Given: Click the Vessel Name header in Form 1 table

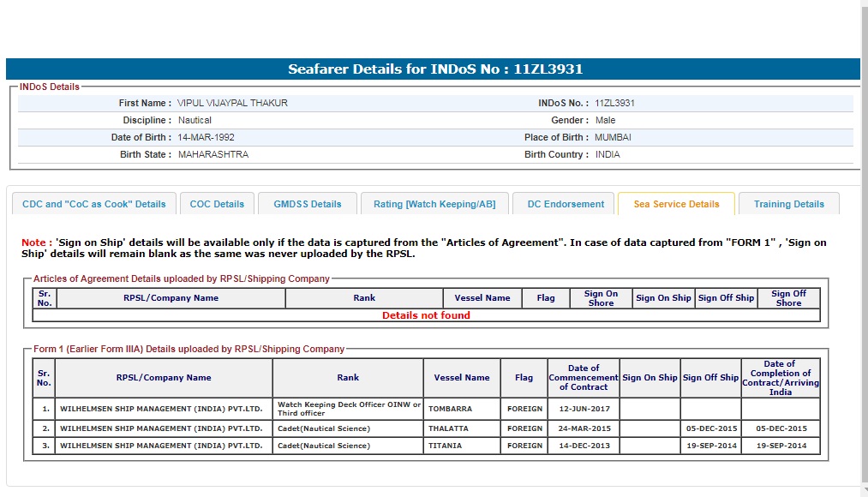Looking at the screenshot, I should (462, 378).
